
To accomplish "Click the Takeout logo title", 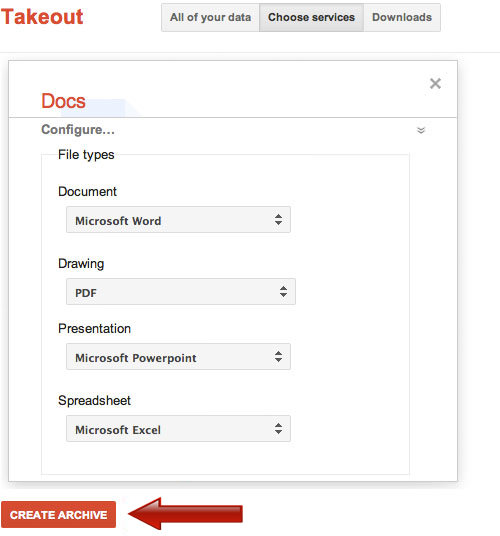I will [x=42, y=17].
